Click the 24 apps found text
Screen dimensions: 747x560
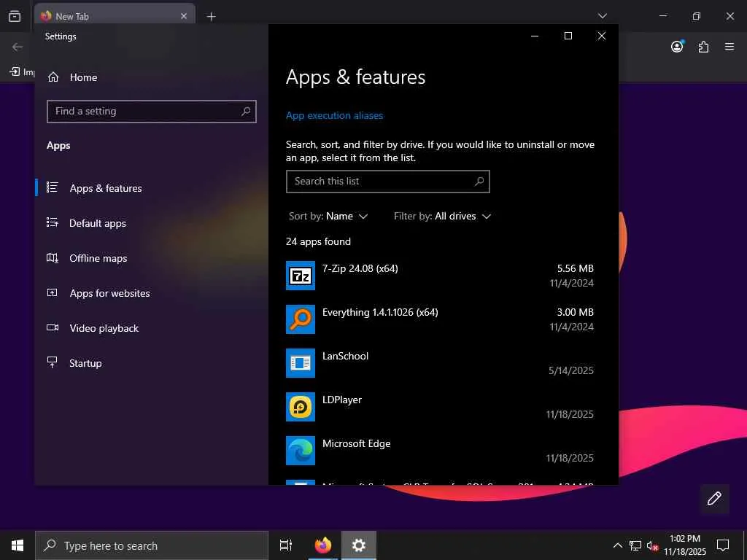(318, 241)
